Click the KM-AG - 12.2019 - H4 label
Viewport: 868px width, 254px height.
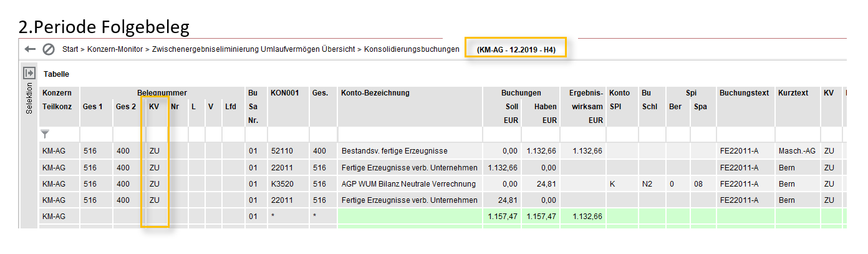point(516,49)
